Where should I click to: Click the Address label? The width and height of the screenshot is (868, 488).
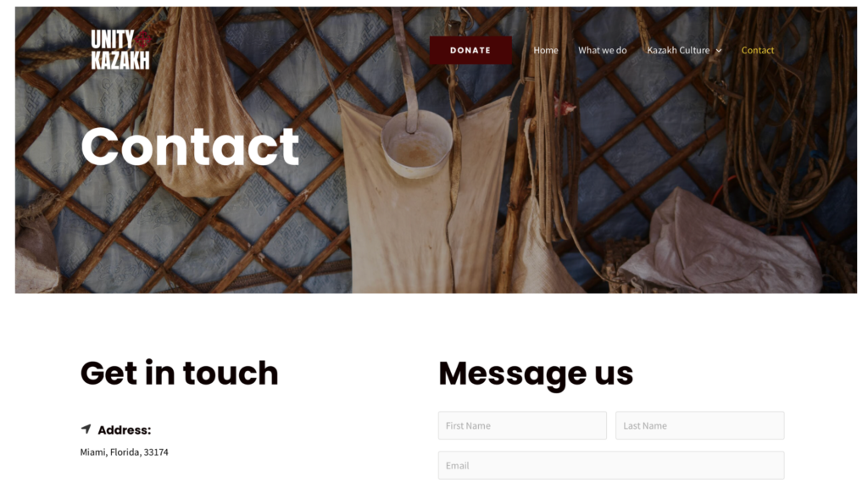click(124, 430)
